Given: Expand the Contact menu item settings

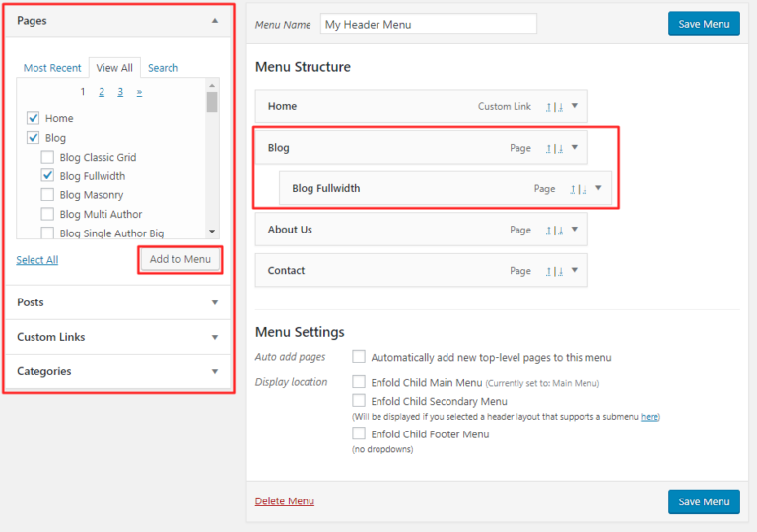Looking at the screenshot, I should point(575,270).
